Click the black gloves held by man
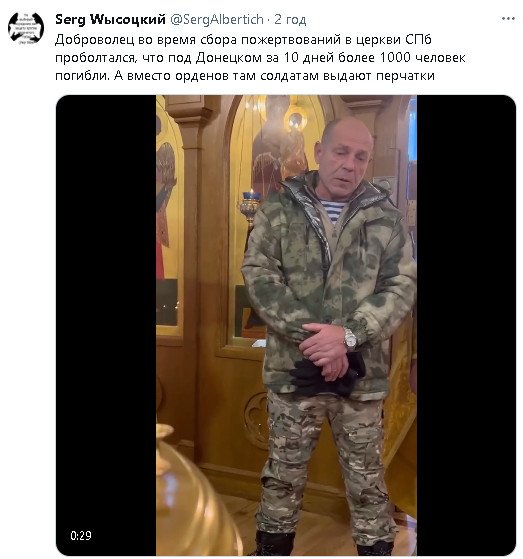Viewport: 523px width, 559px height. pos(326,378)
